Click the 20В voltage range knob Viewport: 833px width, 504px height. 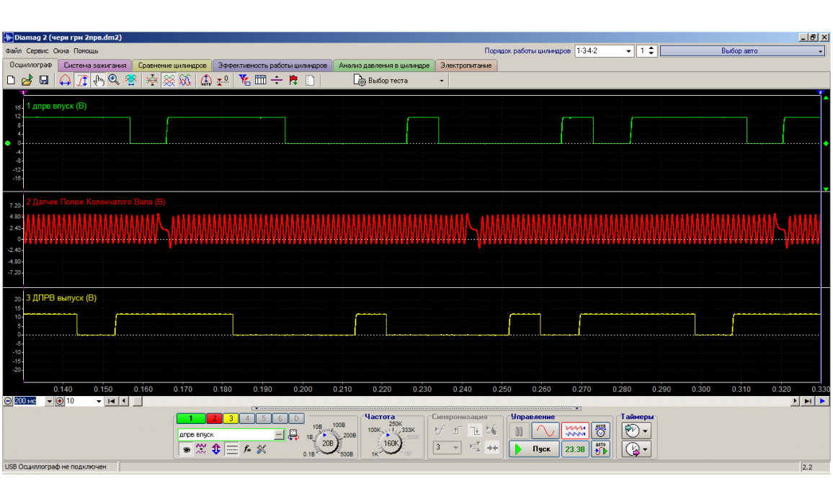pyautogui.click(x=328, y=443)
